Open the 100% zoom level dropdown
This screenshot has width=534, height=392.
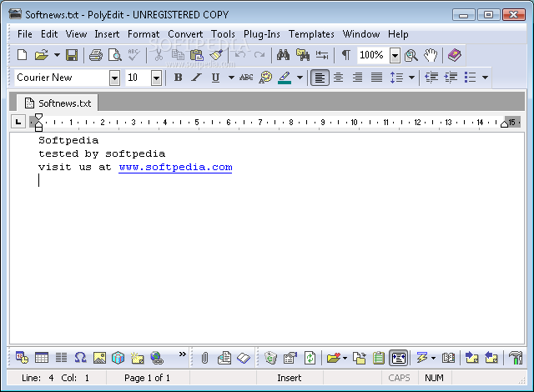[x=395, y=55]
